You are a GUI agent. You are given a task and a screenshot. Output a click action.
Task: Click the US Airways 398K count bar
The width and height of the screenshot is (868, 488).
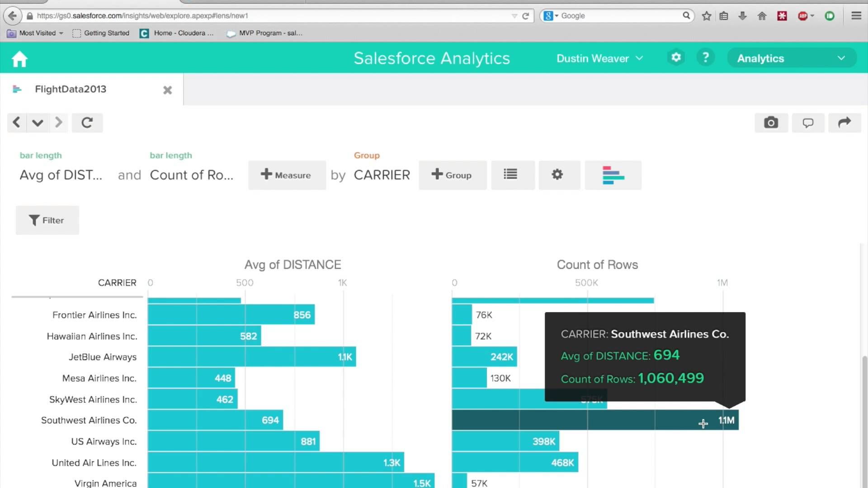[x=505, y=441]
